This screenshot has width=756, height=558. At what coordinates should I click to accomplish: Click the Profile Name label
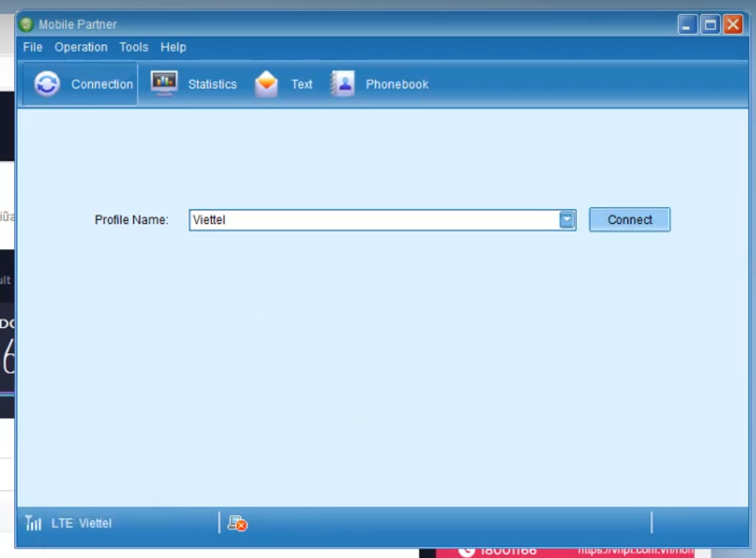tap(132, 220)
